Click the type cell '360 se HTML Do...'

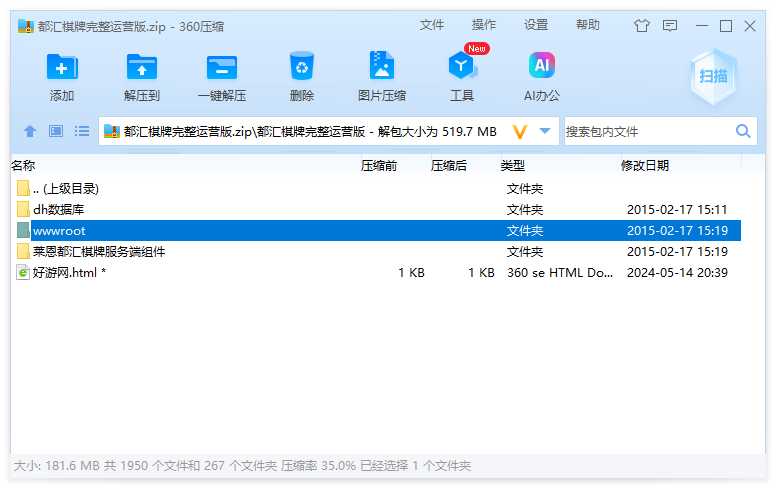[x=560, y=273]
